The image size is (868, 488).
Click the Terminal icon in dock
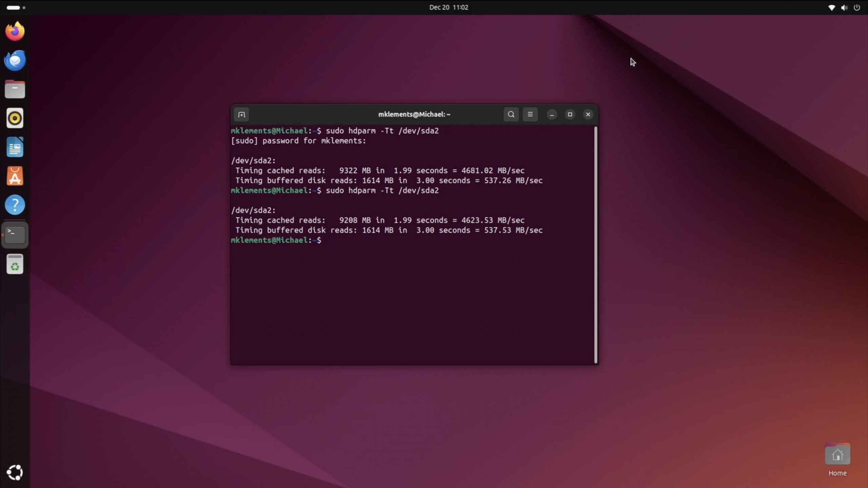point(15,235)
